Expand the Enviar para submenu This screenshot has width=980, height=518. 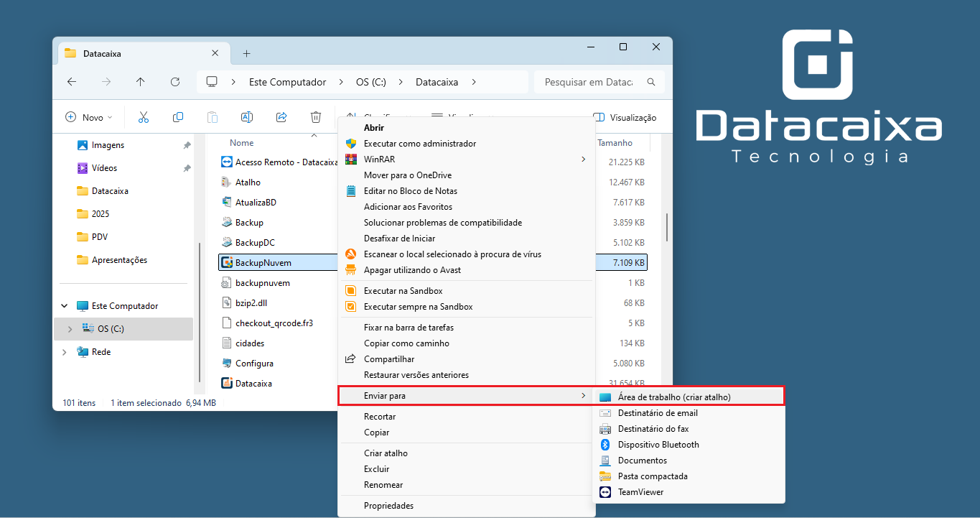coord(467,396)
